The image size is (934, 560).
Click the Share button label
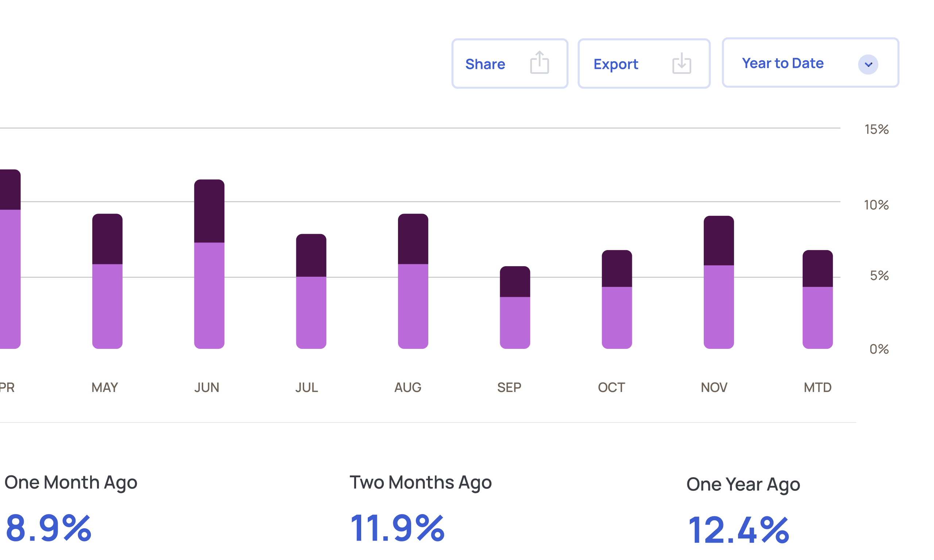click(485, 64)
